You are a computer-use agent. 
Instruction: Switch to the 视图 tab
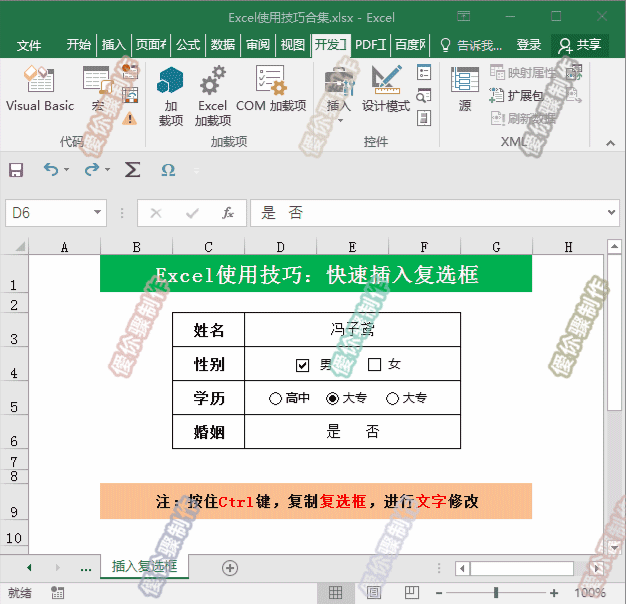click(x=293, y=45)
